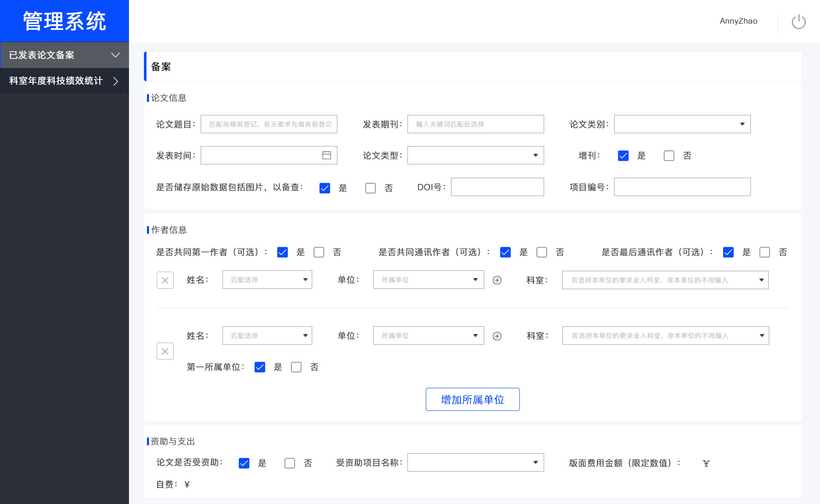The height and width of the screenshot is (504, 820).
Task: Remove the first author row with X
Action: tap(165, 280)
